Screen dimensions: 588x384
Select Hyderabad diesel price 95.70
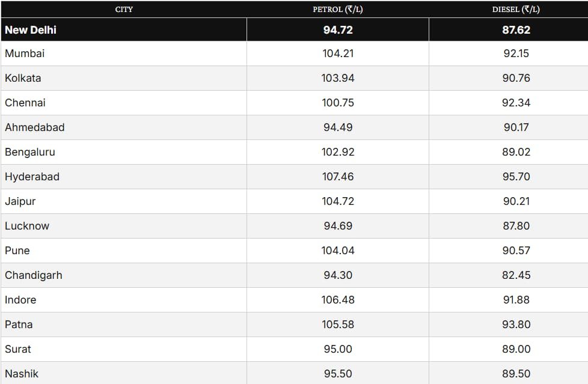click(516, 177)
